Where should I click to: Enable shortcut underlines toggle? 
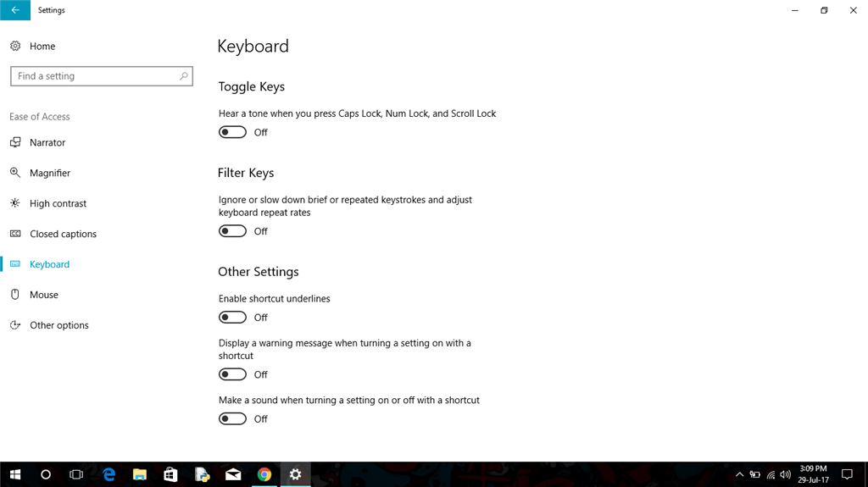232,318
